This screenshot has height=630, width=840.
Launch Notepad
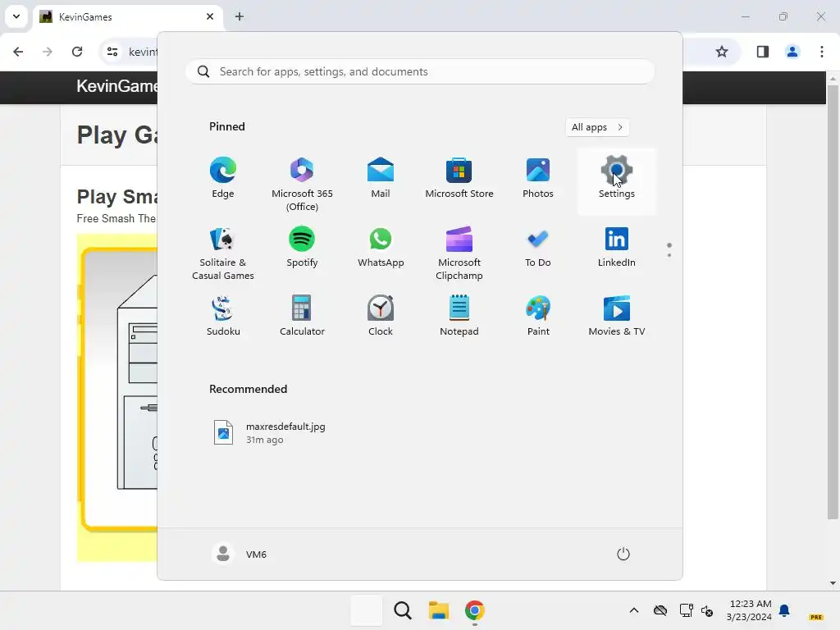pyautogui.click(x=459, y=316)
